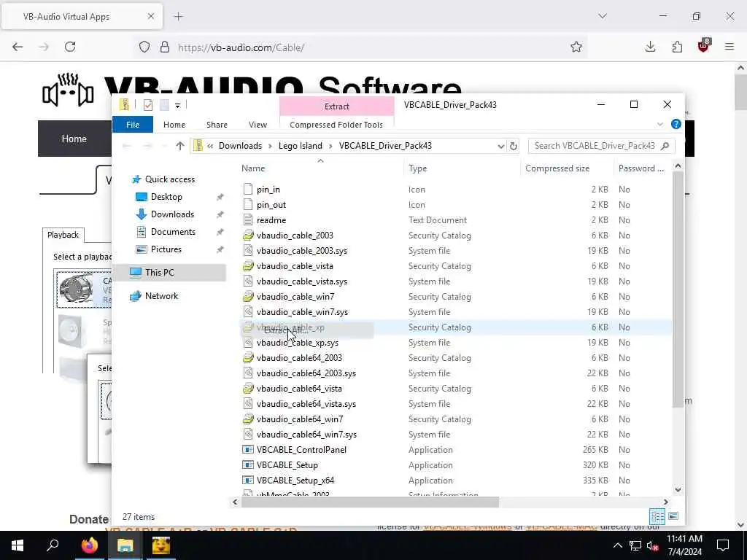Open Firefox extensions puzzle icon
This screenshot has width=747, height=560.
click(677, 47)
